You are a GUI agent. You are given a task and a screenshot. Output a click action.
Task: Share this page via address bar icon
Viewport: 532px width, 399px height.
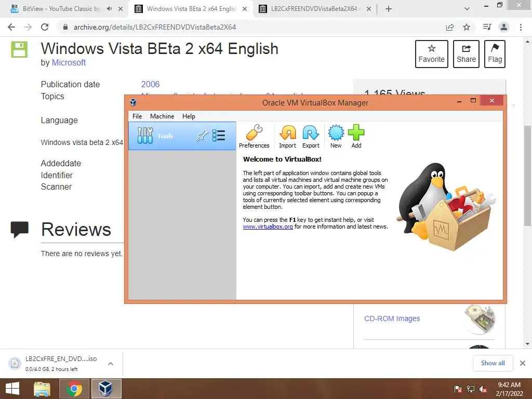(x=450, y=27)
